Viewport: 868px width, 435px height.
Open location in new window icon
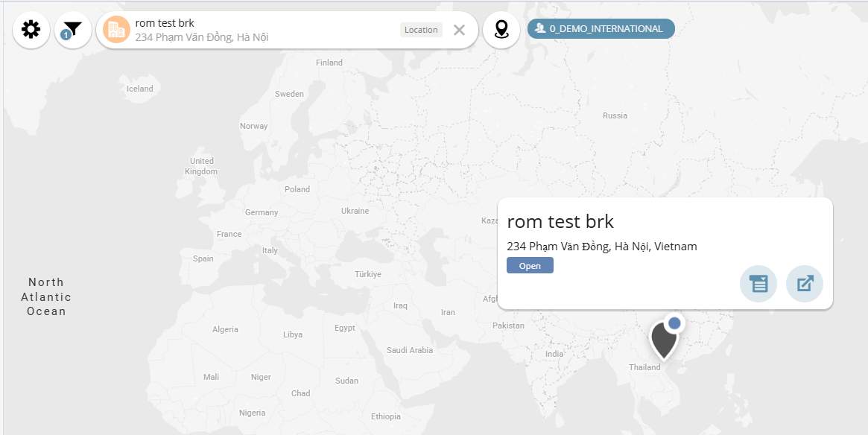pyautogui.click(x=805, y=284)
